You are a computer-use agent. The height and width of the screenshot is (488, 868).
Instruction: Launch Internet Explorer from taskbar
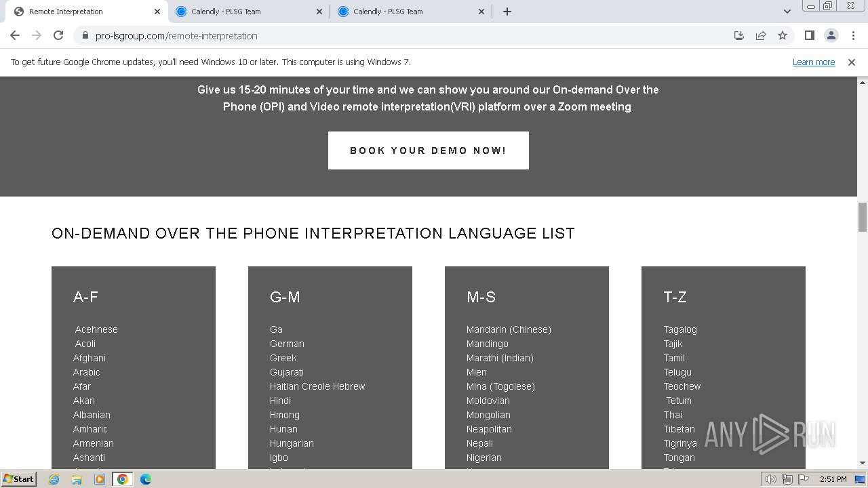(54, 479)
